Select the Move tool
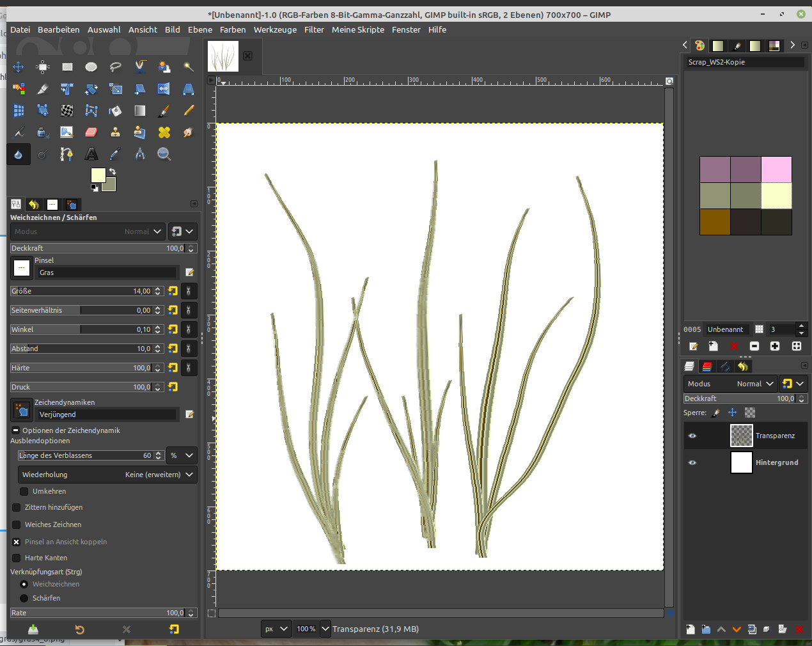The image size is (812, 646). point(19,67)
